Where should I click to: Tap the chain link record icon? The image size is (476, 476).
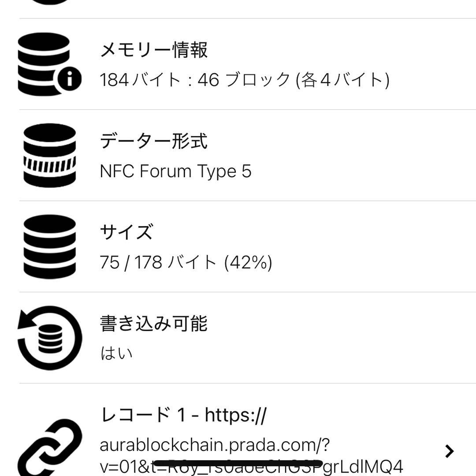click(49, 447)
